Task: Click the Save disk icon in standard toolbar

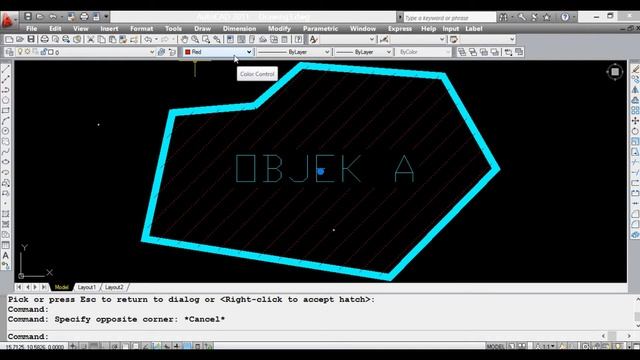Action: point(31,40)
